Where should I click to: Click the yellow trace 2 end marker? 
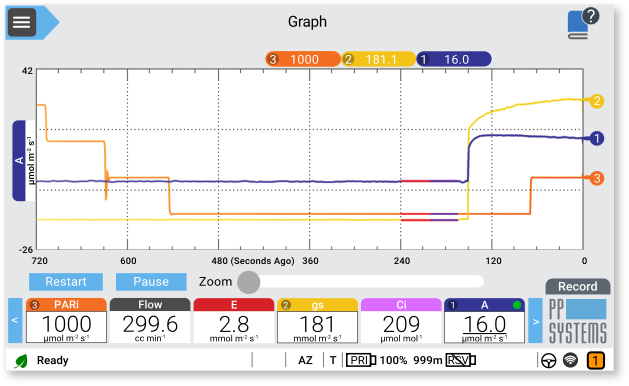point(597,101)
